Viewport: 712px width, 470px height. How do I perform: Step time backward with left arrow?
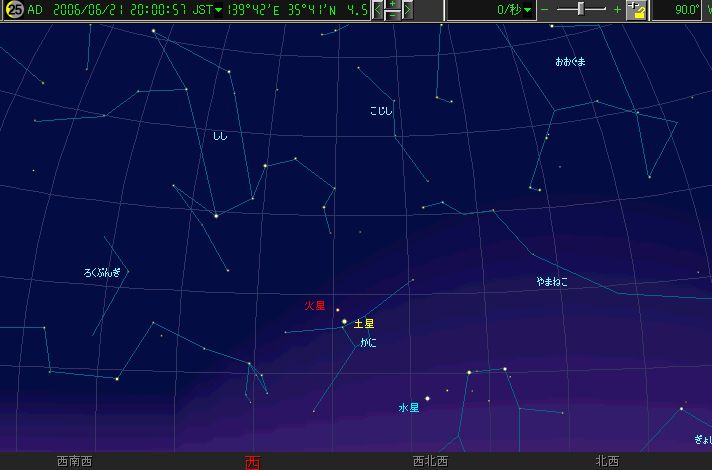(x=378, y=10)
